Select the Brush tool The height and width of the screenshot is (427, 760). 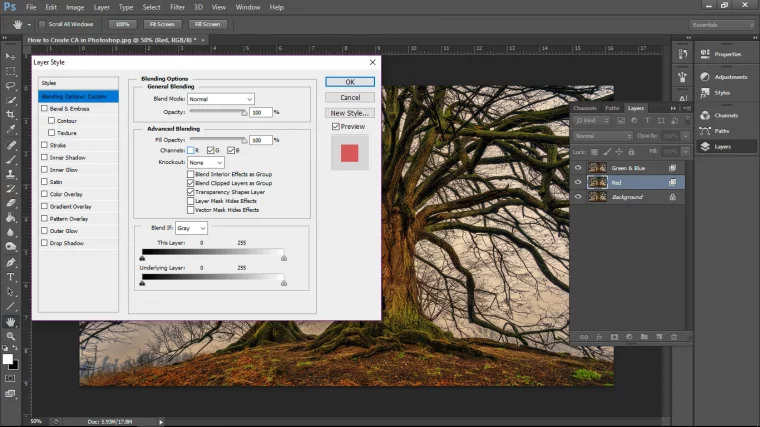click(10, 159)
